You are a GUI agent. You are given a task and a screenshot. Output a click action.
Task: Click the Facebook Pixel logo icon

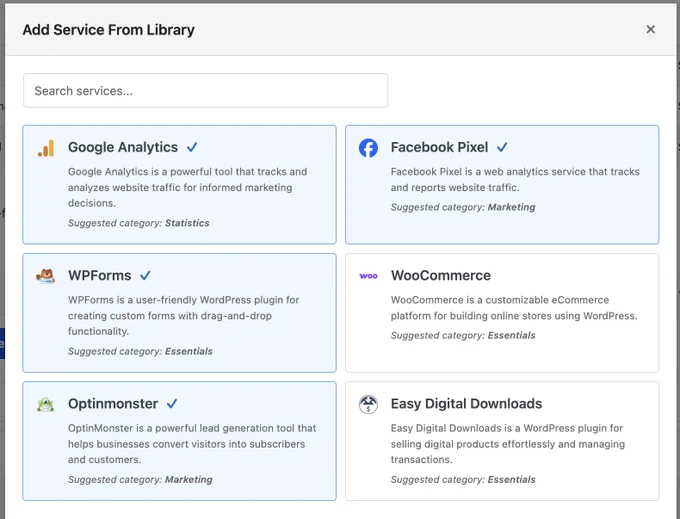(x=368, y=148)
